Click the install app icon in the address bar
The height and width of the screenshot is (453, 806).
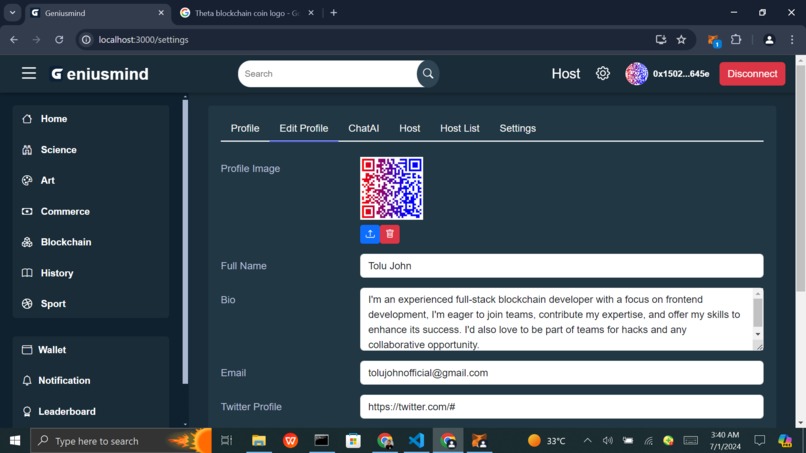pos(661,40)
